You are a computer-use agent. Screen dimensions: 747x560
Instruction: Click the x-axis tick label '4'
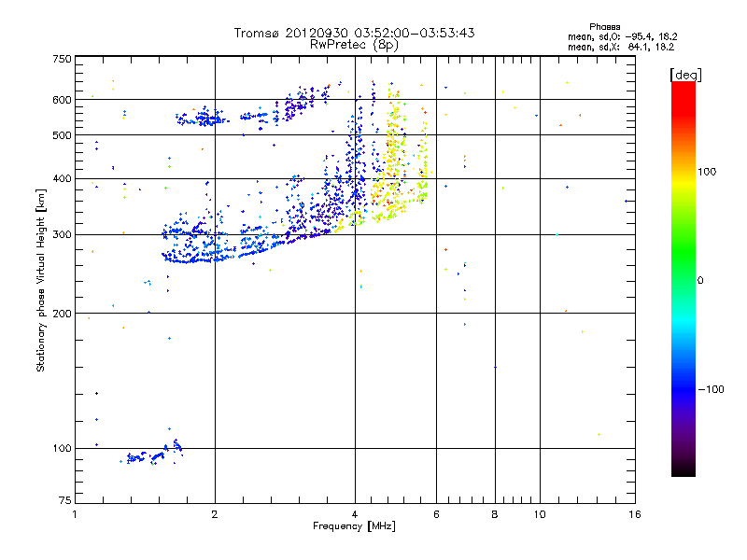click(355, 514)
